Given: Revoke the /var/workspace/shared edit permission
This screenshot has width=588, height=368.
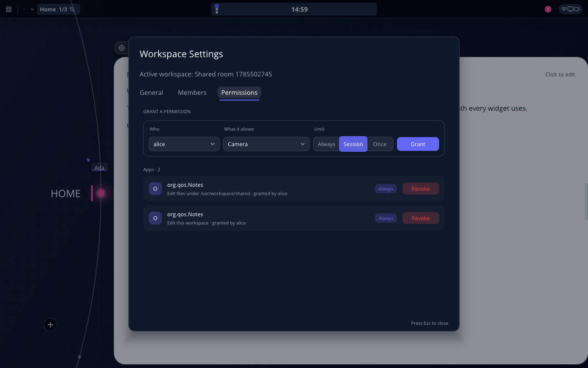Looking at the screenshot, I should 421,189.
